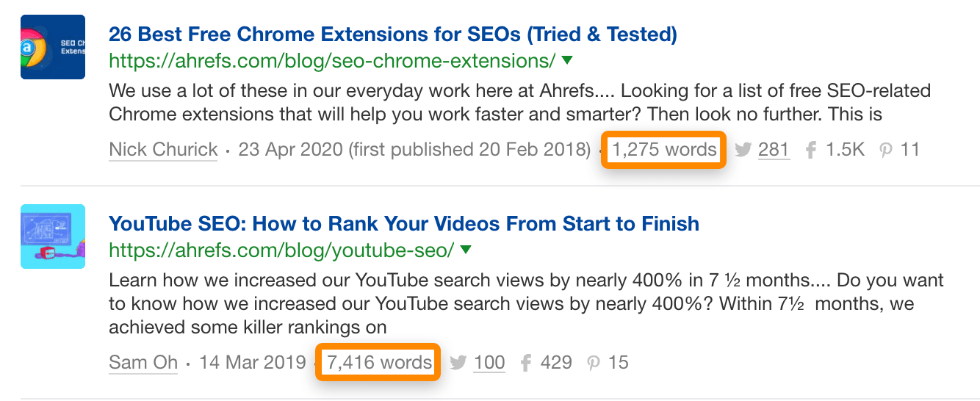This screenshot has width=980, height=401.
Task: Click the highlighted 1,275 words label
Action: [664, 150]
